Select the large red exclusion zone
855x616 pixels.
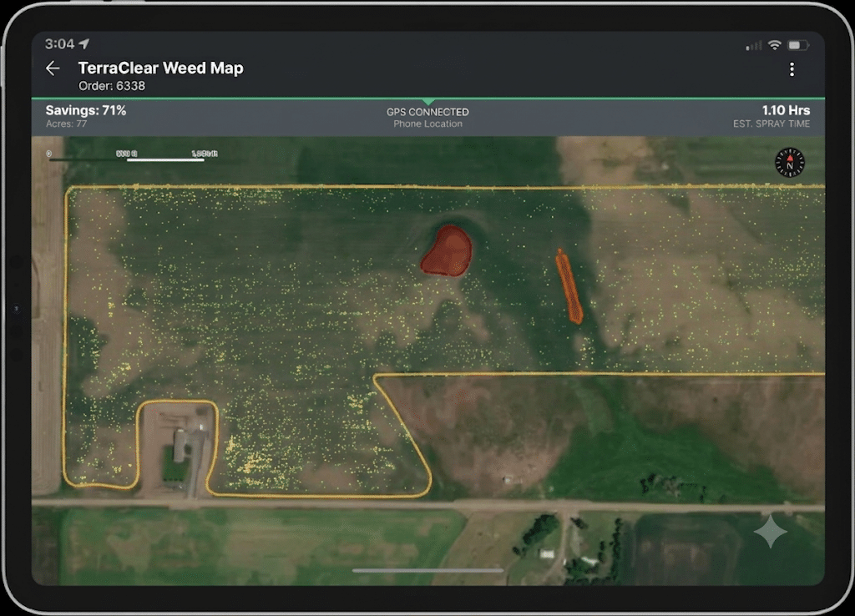pyautogui.click(x=448, y=251)
